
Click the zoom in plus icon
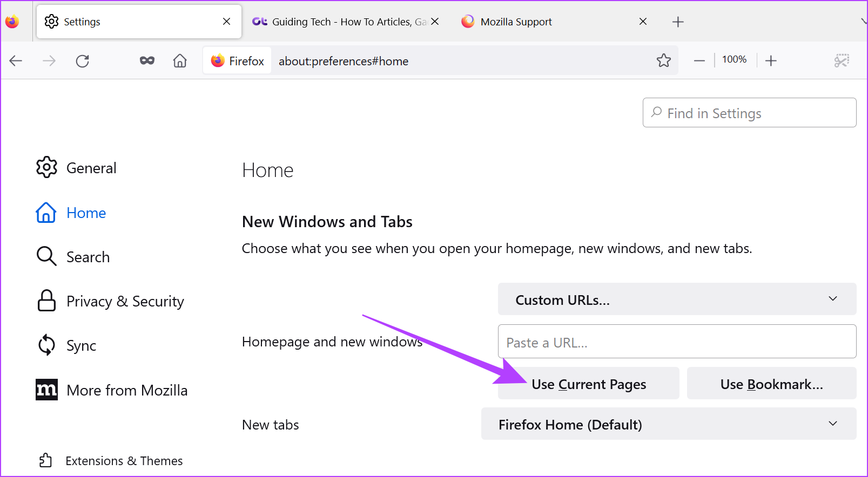point(771,60)
